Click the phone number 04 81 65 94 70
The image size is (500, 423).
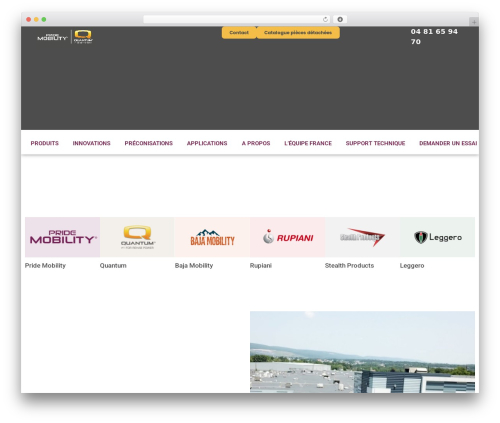[434, 37]
